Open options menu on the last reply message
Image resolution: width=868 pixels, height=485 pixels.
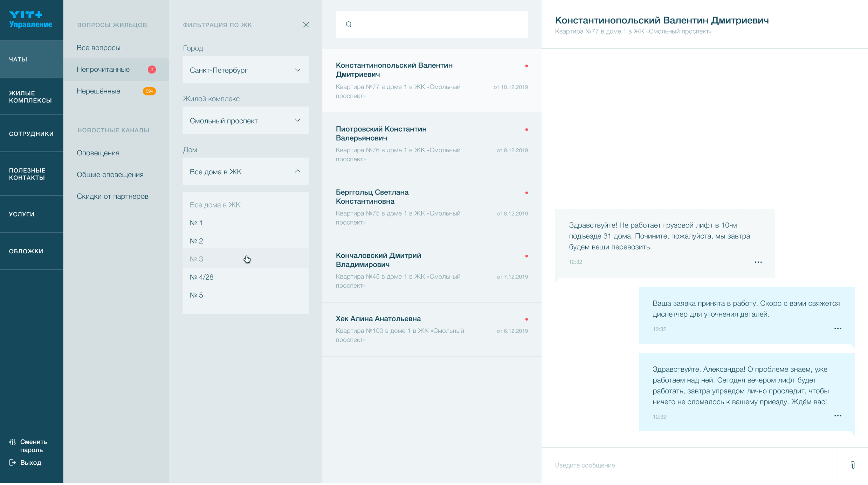click(838, 416)
